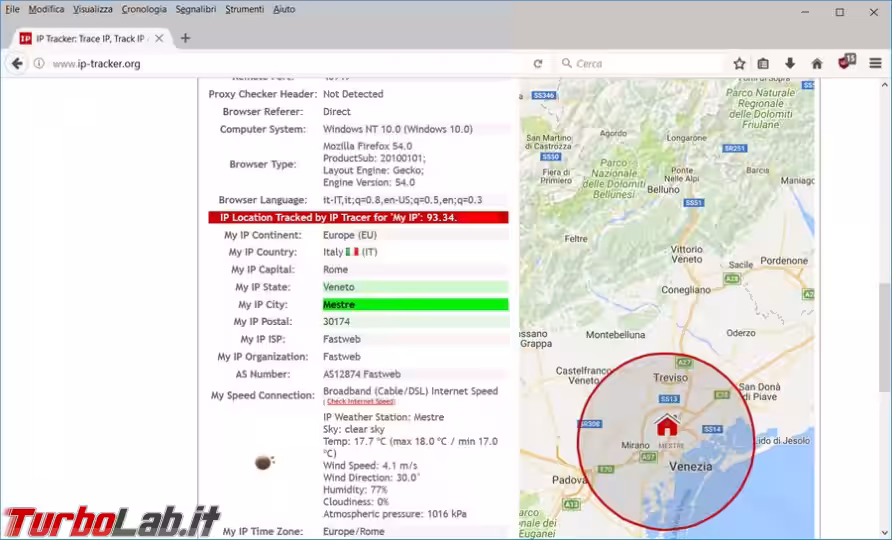
Task: Go back with the browser back arrow
Action: (17, 64)
